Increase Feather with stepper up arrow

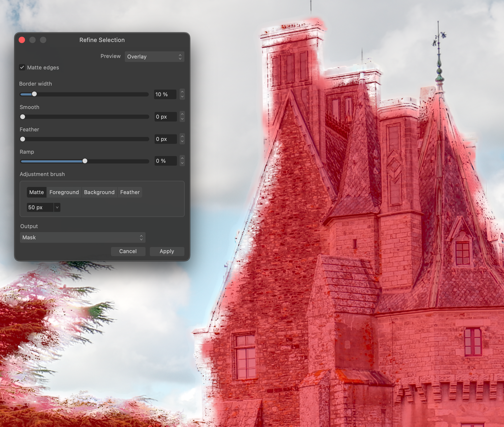tap(182, 136)
